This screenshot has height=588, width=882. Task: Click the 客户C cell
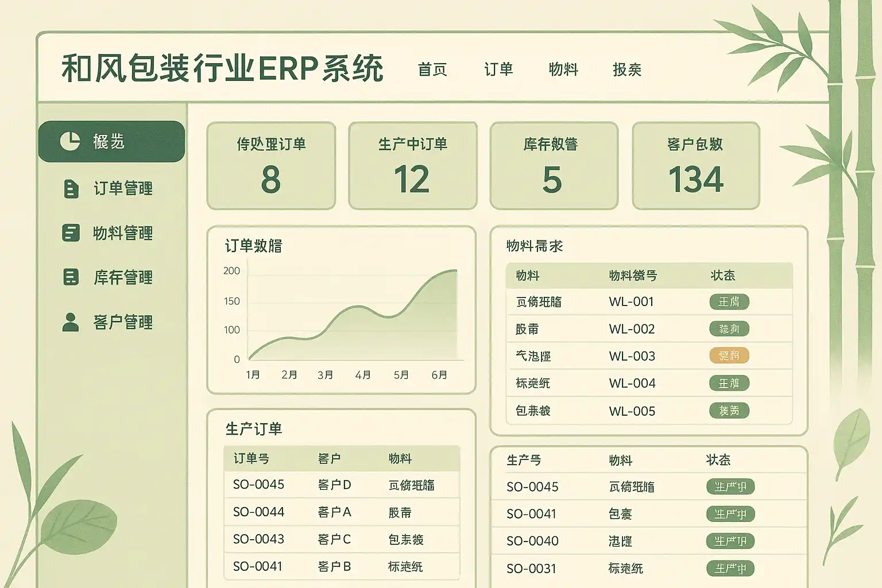[334, 540]
